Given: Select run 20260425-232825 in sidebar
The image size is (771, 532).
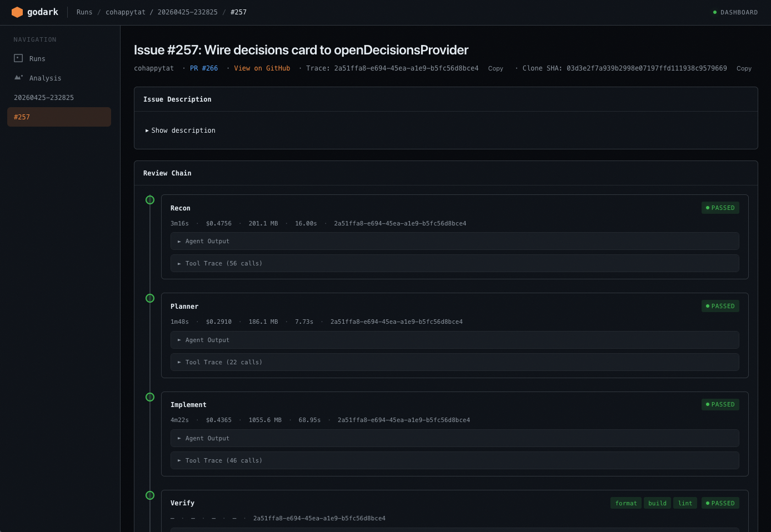Looking at the screenshot, I should click(x=59, y=97).
